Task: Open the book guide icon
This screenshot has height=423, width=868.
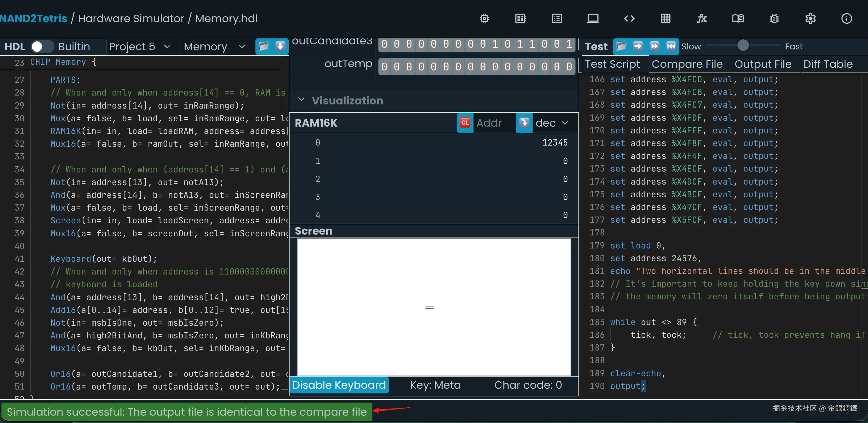Action: (x=738, y=19)
